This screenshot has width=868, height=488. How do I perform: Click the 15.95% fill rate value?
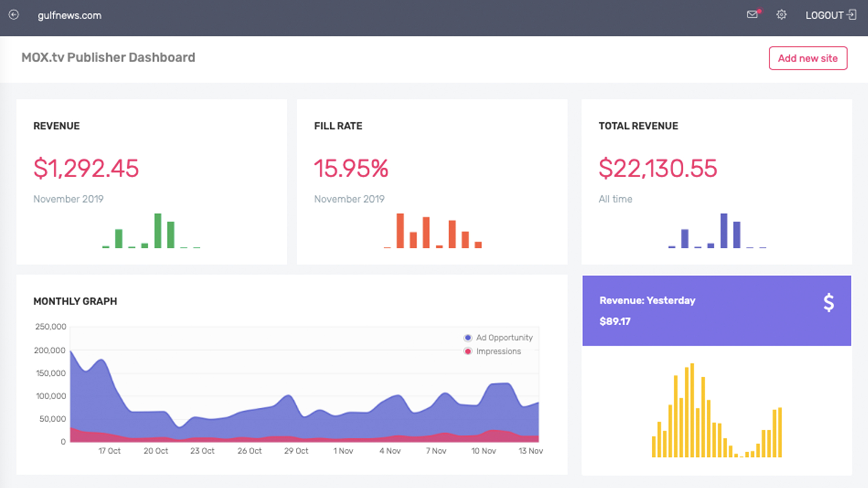[351, 168]
